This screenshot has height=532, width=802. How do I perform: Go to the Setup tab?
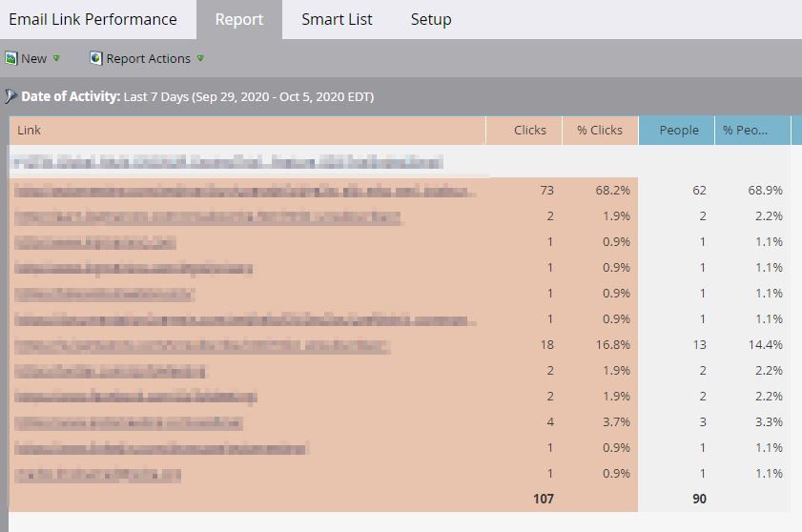click(430, 19)
